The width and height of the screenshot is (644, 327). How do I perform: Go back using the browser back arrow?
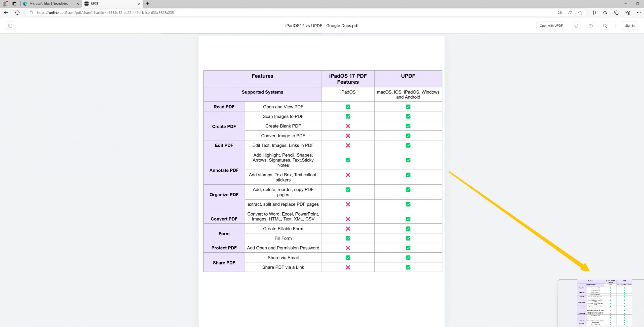coord(6,13)
